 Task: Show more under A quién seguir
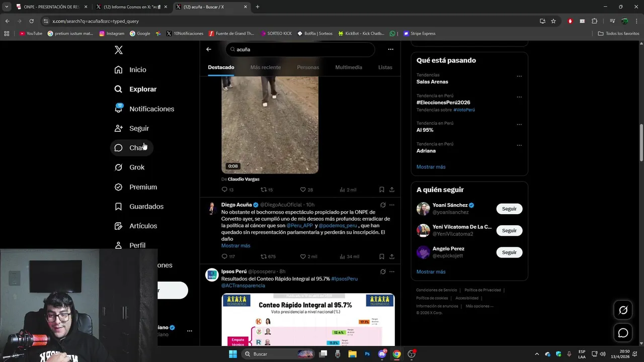pos(431,272)
